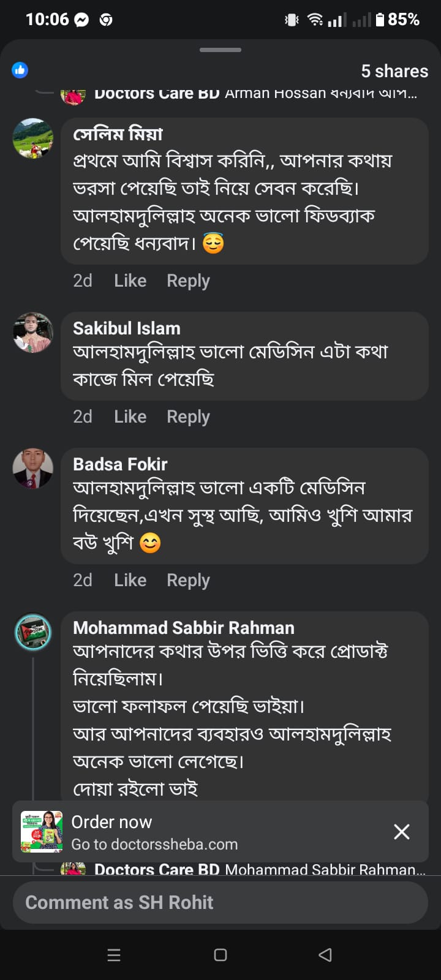This screenshot has width=441, height=980.
Task: Like Badsa Fokir's comment
Action: [130, 580]
